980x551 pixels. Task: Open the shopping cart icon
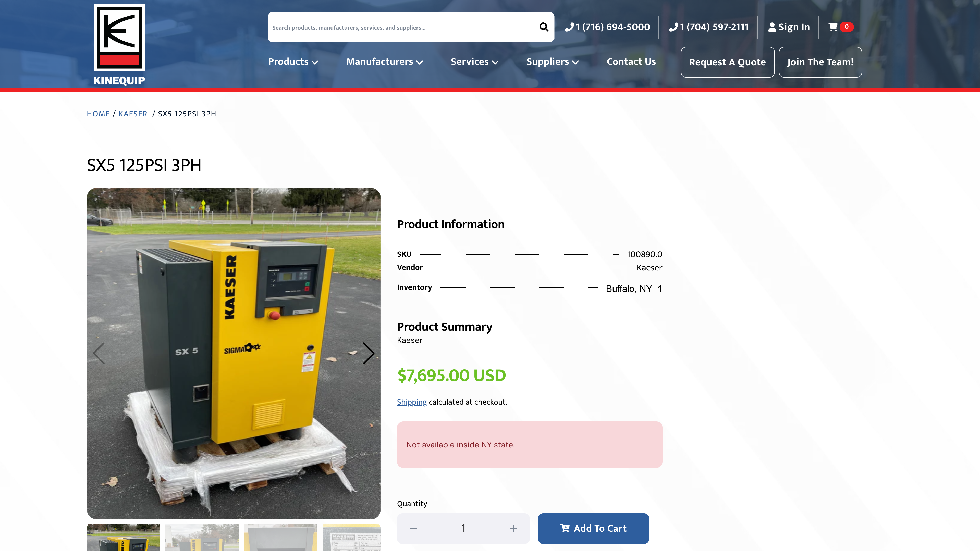point(833,27)
